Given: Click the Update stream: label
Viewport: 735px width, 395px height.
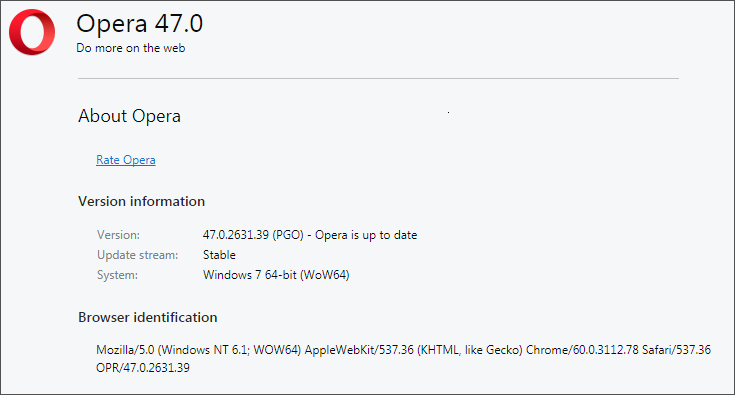Looking at the screenshot, I should coord(137,255).
